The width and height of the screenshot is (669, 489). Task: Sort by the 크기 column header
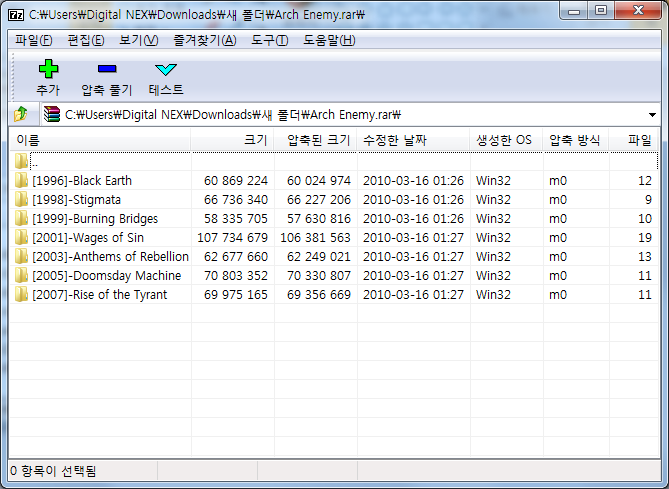pos(233,140)
